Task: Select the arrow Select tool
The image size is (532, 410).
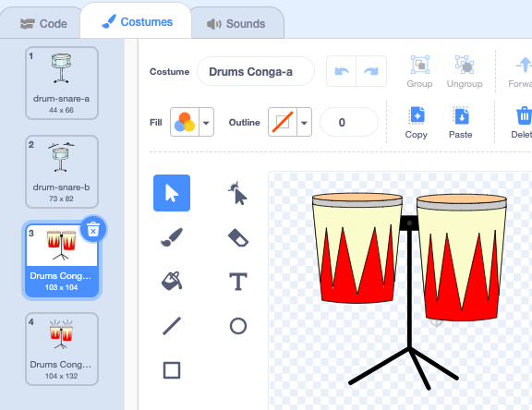Action: pos(172,193)
